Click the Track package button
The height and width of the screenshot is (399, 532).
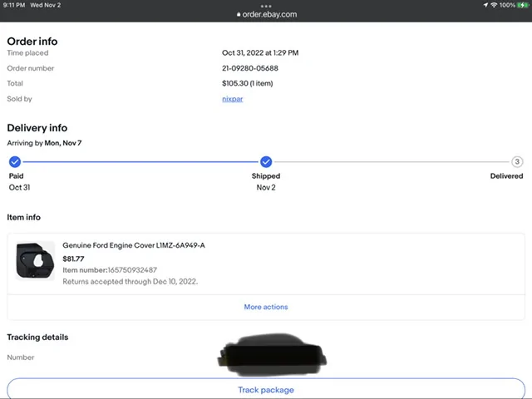tap(266, 388)
